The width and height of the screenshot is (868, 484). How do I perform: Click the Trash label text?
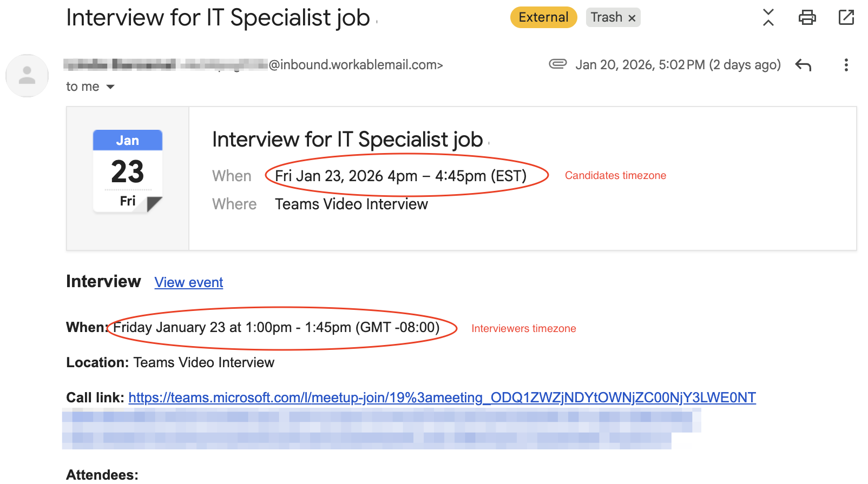tap(606, 17)
